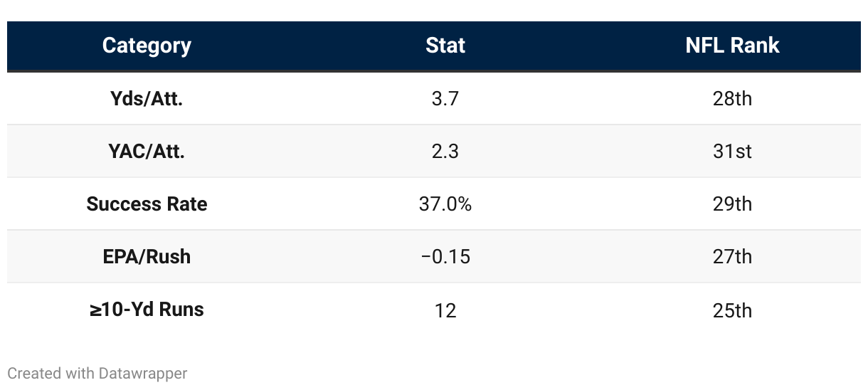
Task: Click the 29th rank cell
Action: [732, 204]
